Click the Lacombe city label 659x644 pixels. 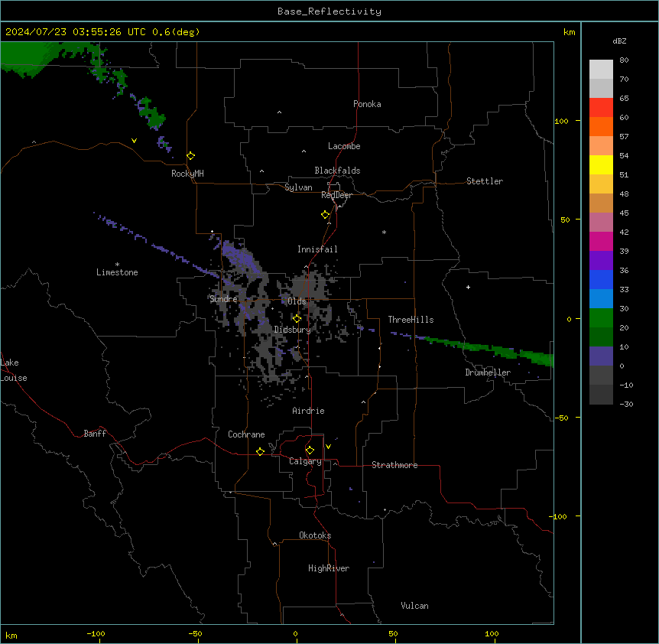tap(344, 146)
